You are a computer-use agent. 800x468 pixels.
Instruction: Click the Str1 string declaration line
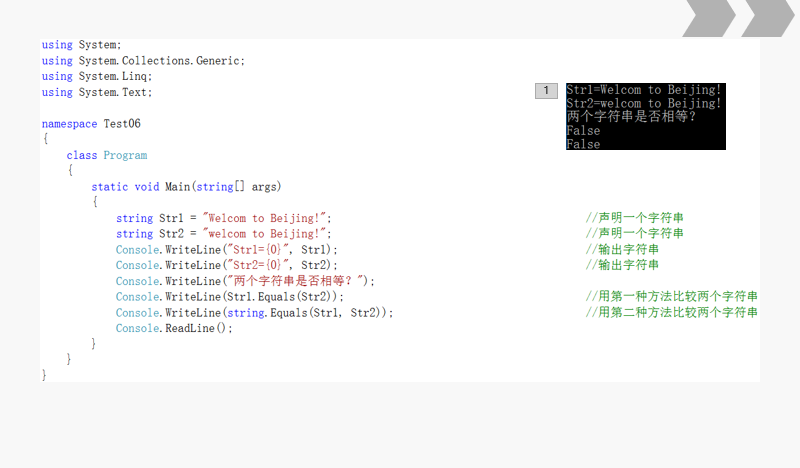[223, 218]
